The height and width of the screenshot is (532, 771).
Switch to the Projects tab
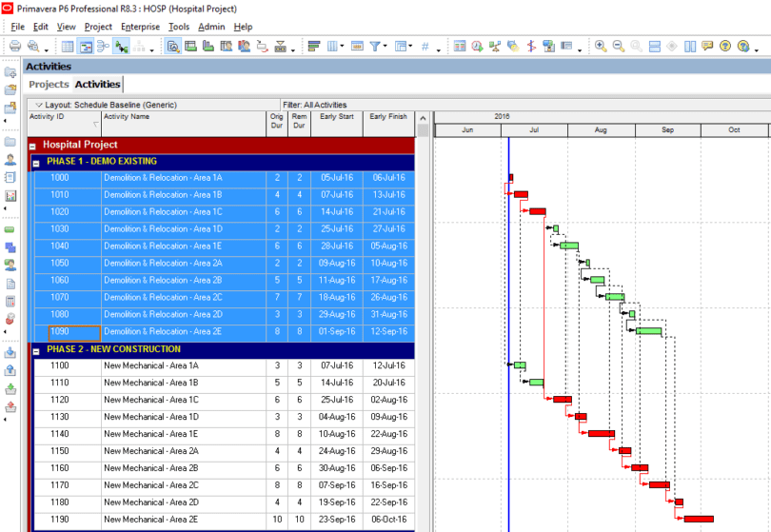[x=49, y=85]
